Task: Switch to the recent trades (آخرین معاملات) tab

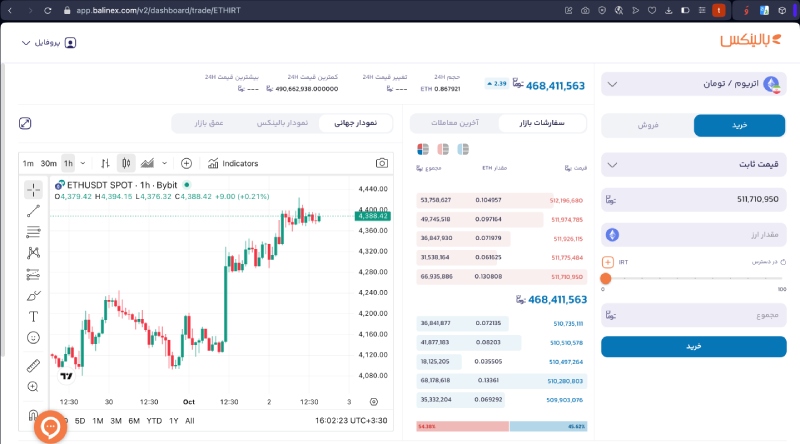Action: pyautogui.click(x=455, y=123)
